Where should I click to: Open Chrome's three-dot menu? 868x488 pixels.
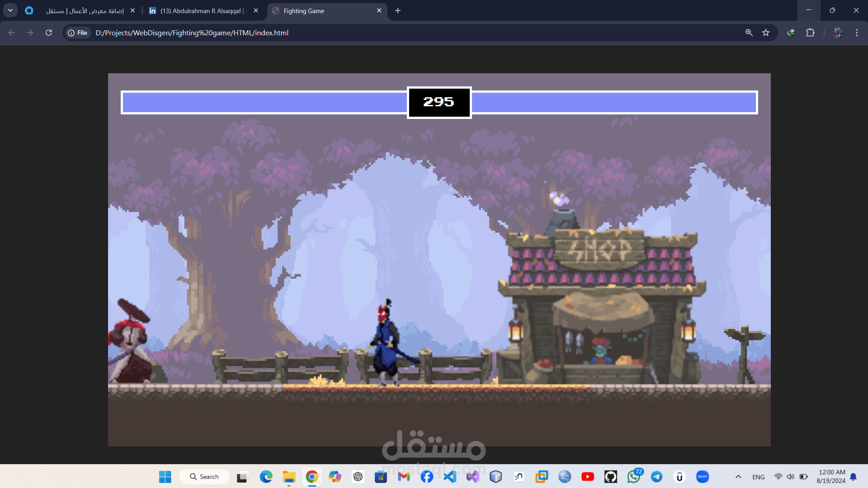[x=857, y=33]
